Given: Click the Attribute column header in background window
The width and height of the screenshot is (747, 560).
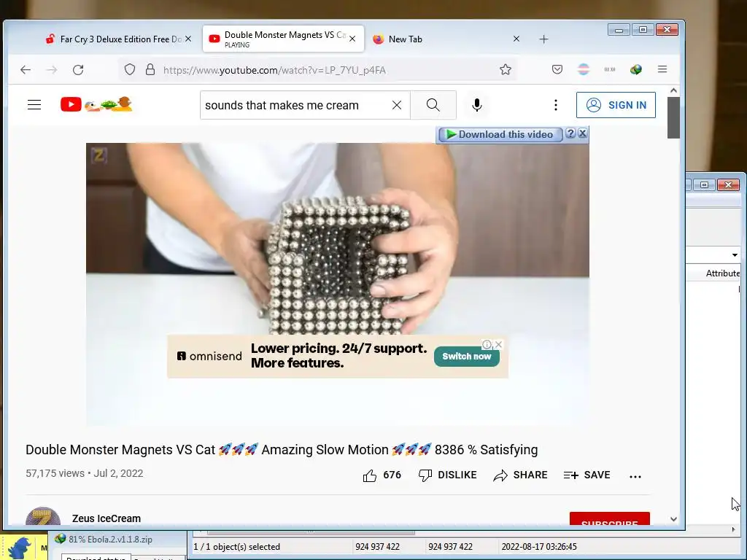Looking at the screenshot, I should (x=721, y=273).
